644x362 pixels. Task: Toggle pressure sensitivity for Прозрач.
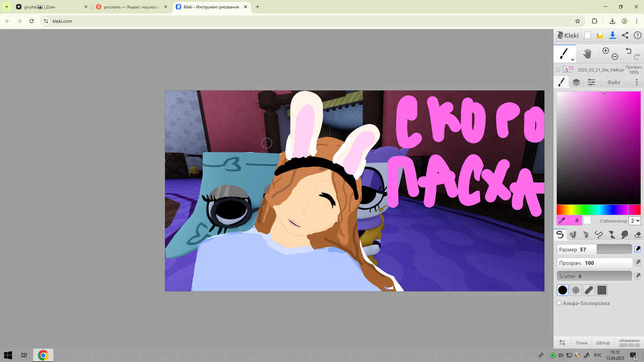coord(638,263)
